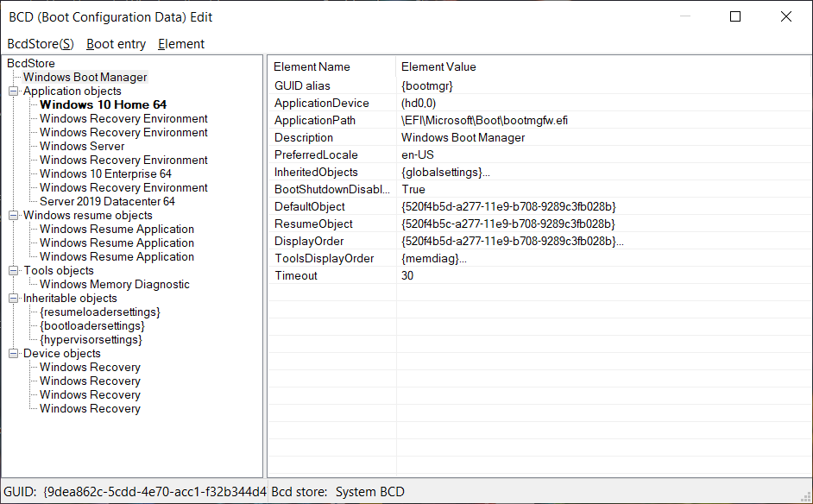Click the {memdiag}... value

pos(433,258)
